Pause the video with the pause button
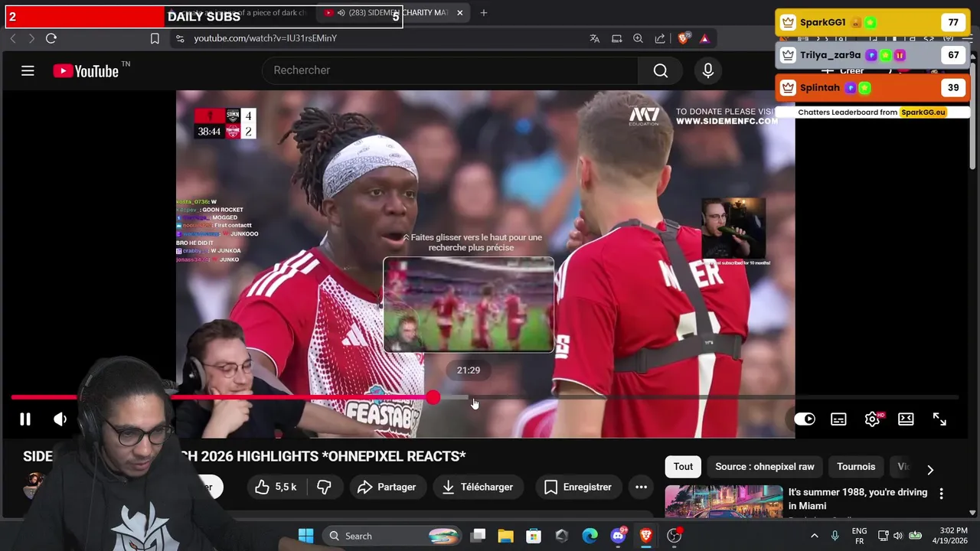The image size is (980, 551). click(x=25, y=419)
